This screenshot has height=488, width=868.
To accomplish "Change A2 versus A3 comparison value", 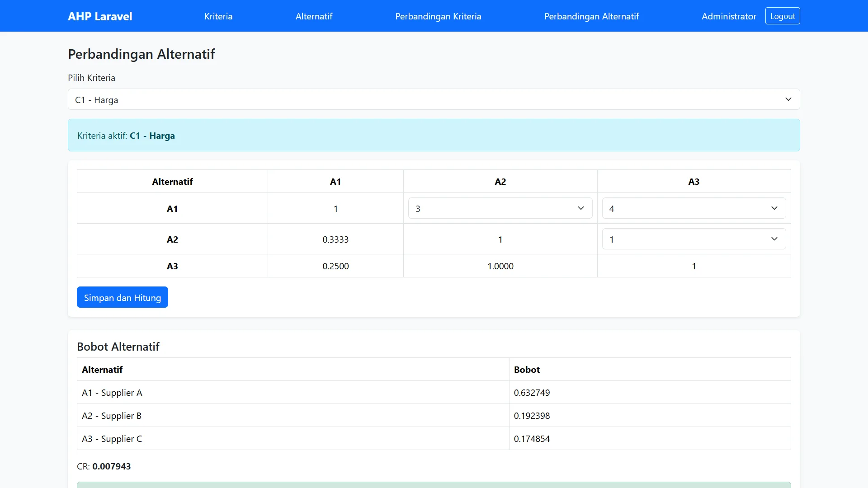I will coord(694,239).
